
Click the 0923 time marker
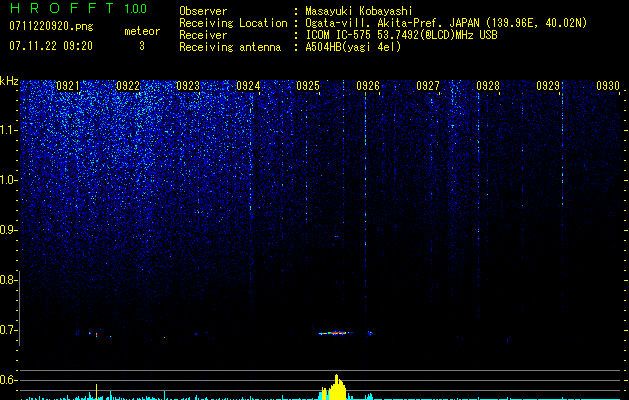click(188, 86)
